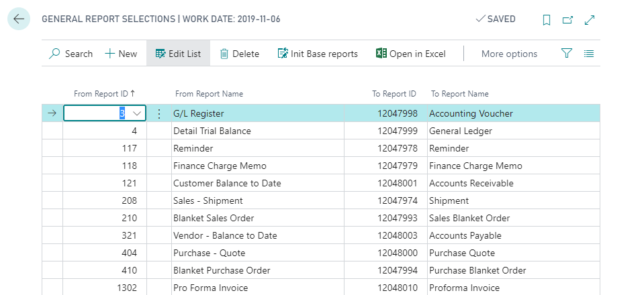Select Accounts Payable cell
This screenshot has width=644, height=295.
[x=514, y=235]
